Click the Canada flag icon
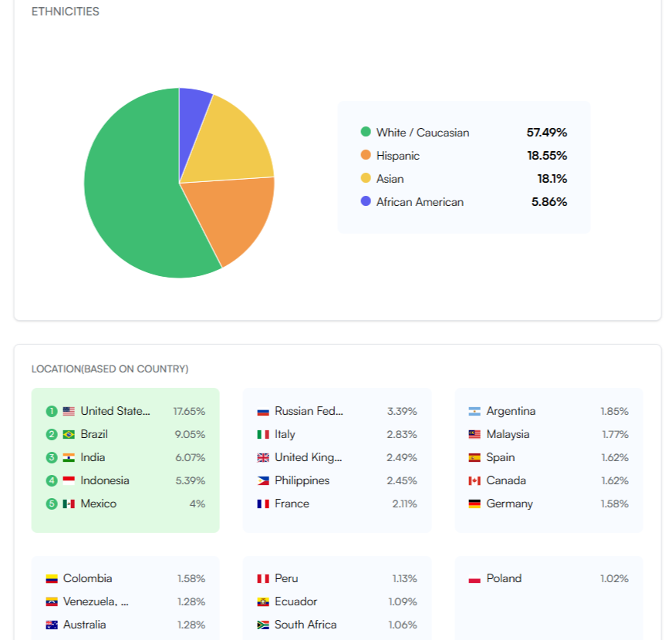The width and height of the screenshot is (672, 640). pyautogui.click(x=474, y=480)
